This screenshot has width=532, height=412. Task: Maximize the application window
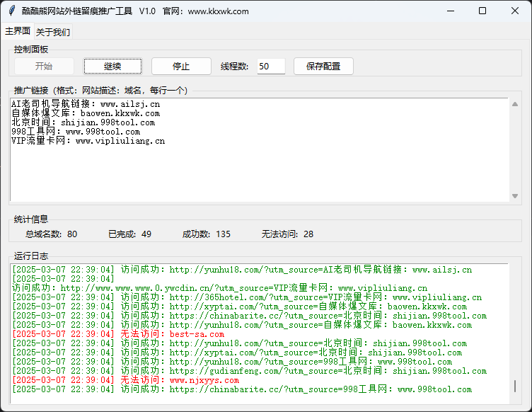point(482,11)
